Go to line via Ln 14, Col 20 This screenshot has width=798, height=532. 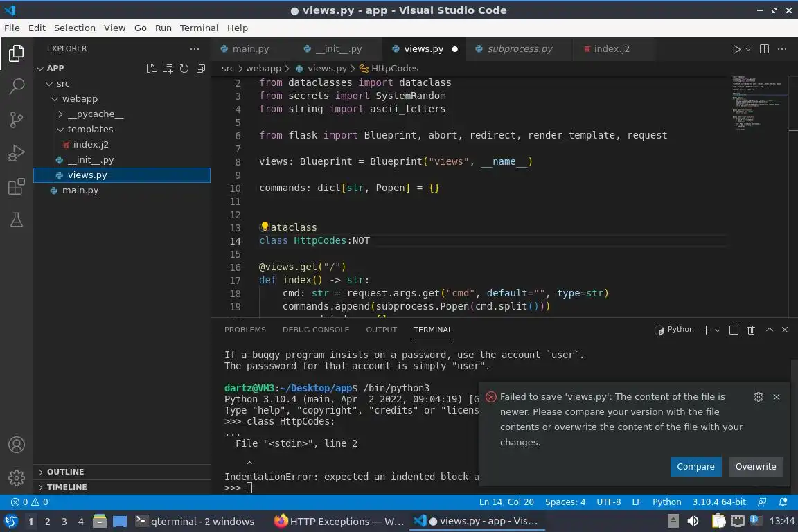tap(506, 502)
